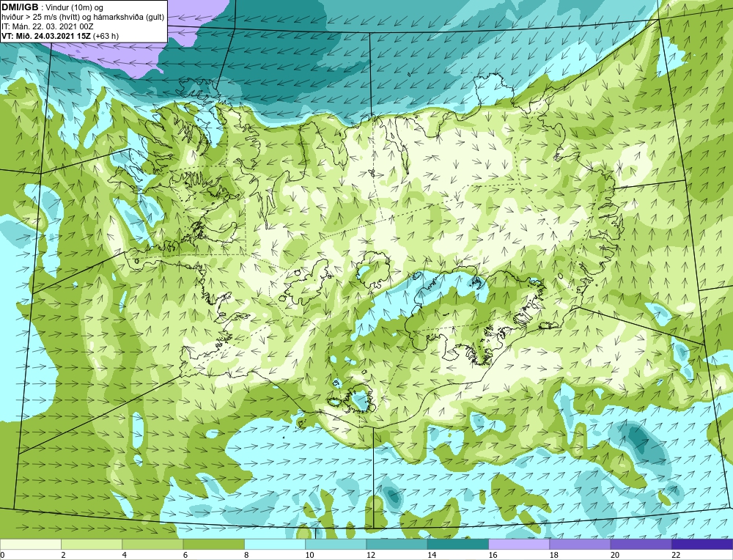
Task: Click legend scale label '8'
Action: tap(246, 555)
